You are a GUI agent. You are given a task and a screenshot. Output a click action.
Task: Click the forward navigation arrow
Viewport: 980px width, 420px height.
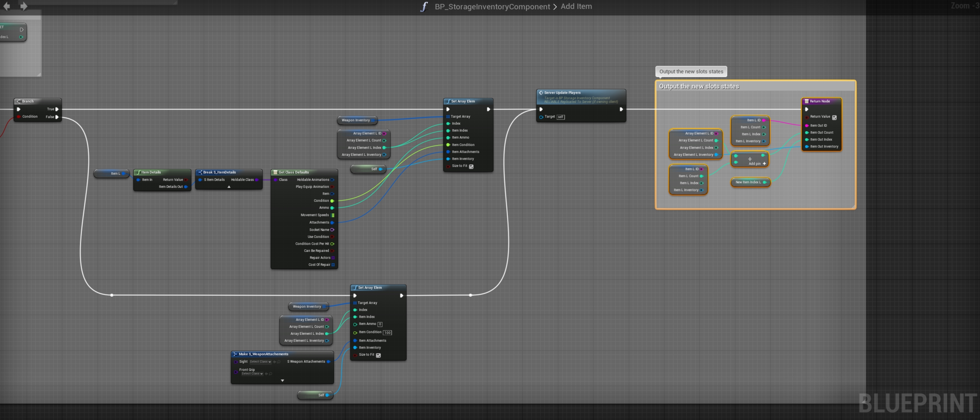(24, 6)
